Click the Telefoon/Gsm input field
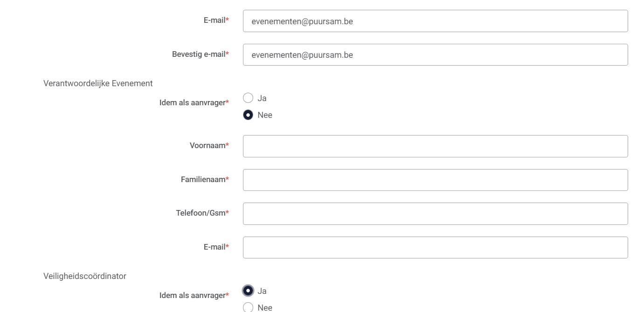This screenshot has height=312, width=644. pos(435,214)
